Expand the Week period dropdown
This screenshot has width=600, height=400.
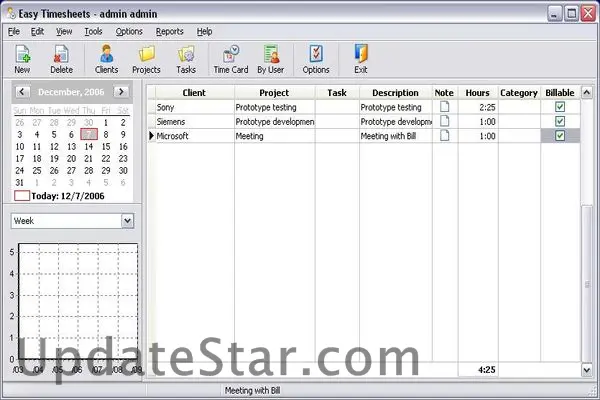(x=127, y=221)
